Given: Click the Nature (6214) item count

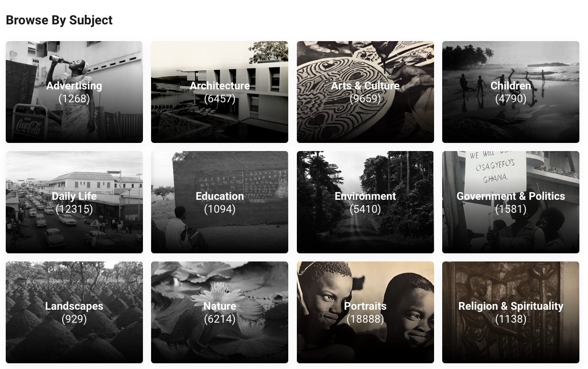Looking at the screenshot, I should click(x=219, y=319).
